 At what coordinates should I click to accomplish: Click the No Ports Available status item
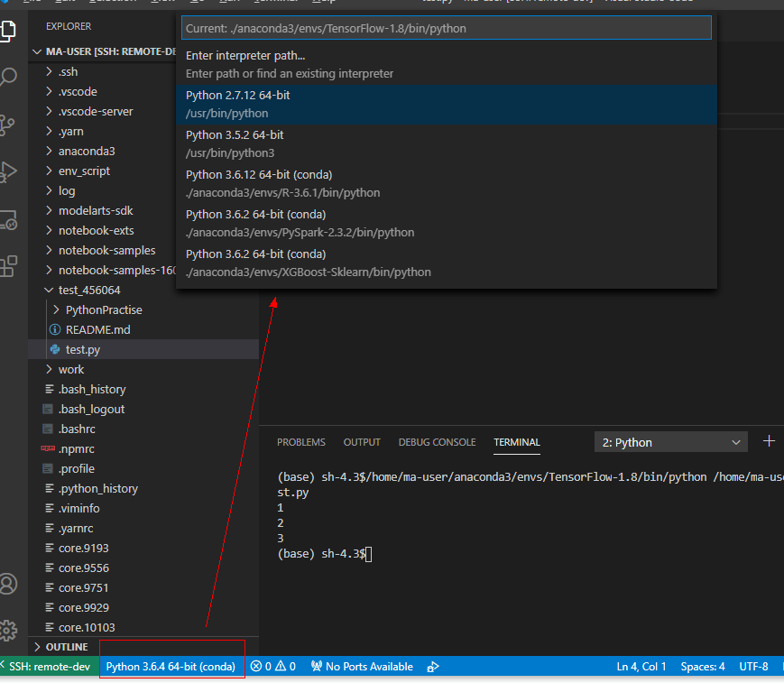coord(362,667)
